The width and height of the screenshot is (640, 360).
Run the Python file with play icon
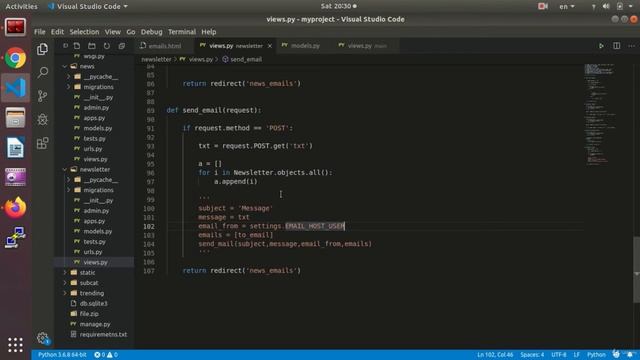tap(601, 46)
